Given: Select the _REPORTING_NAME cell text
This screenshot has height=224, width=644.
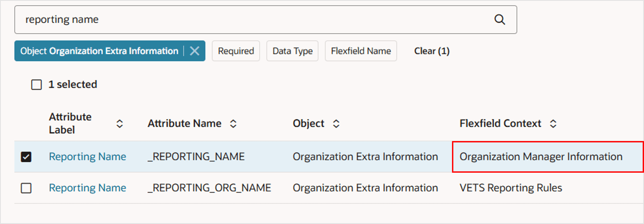Looking at the screenshot, I should pos(196,157).
